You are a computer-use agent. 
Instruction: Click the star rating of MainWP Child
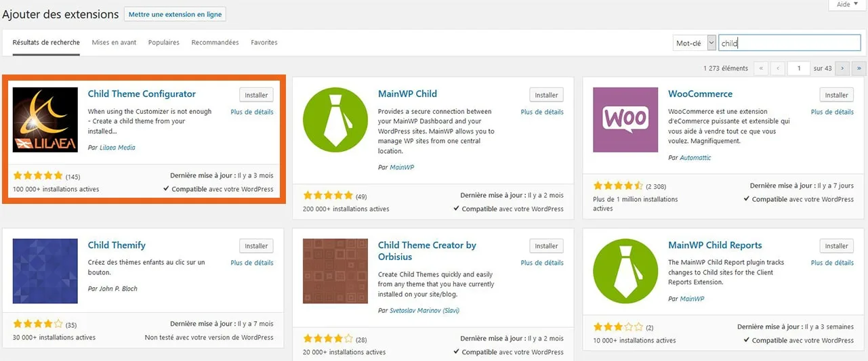click(328, 195)
